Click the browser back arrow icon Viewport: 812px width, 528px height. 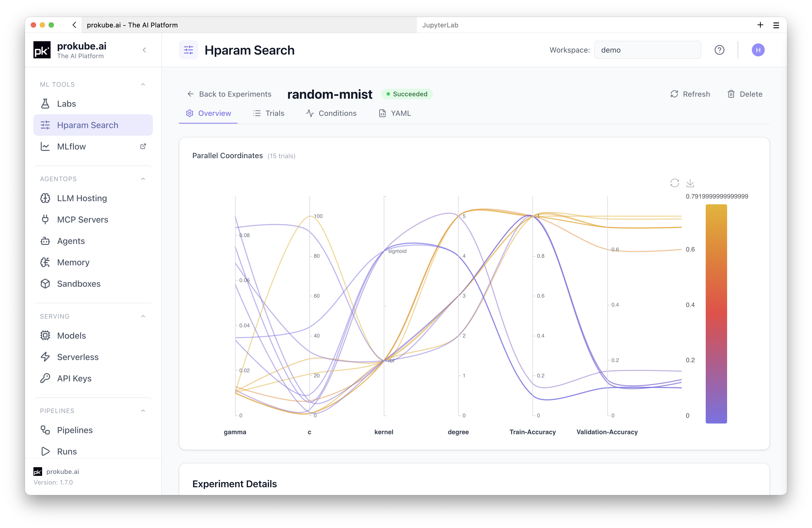(74, 25)
